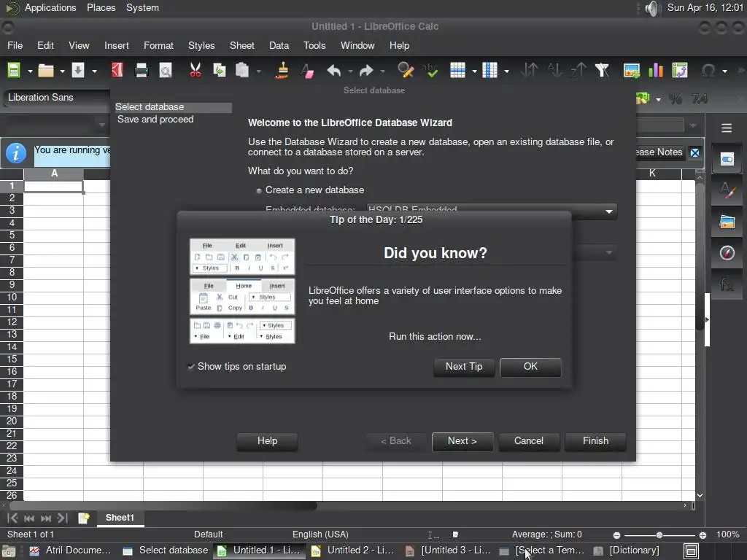Viewport: 747px width, 560px height.
Task: Expand the Save dropdown arrow
Action: point(94,71)
